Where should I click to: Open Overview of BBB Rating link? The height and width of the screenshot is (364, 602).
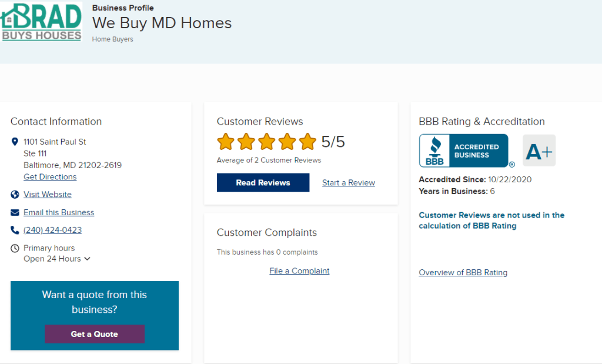(x=463, y=272)
